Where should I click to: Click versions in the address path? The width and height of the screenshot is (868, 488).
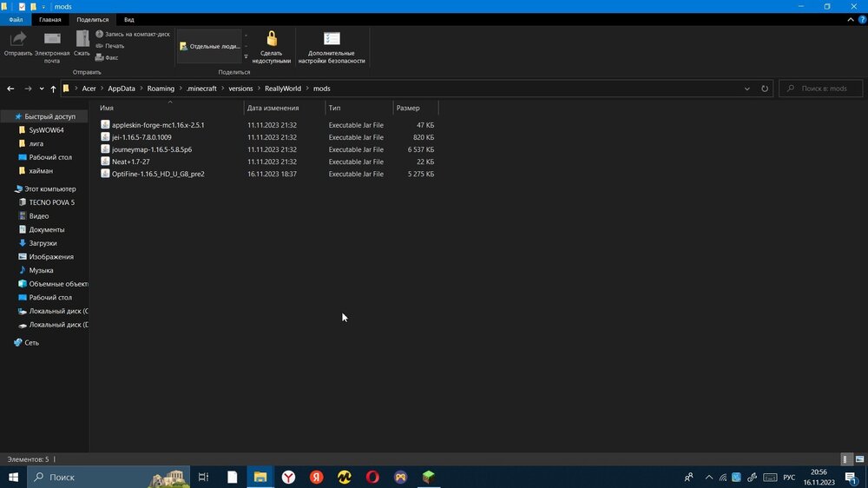[240, 89]
